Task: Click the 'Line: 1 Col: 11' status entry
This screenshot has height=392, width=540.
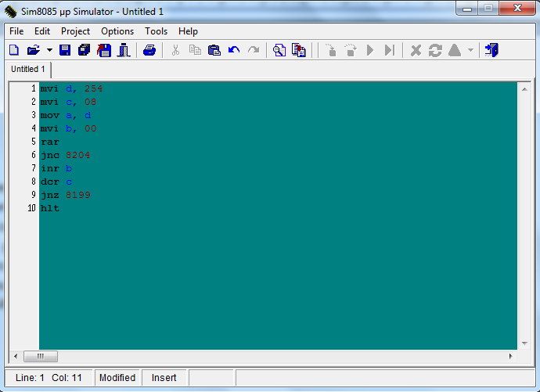Action: (49, 378)
